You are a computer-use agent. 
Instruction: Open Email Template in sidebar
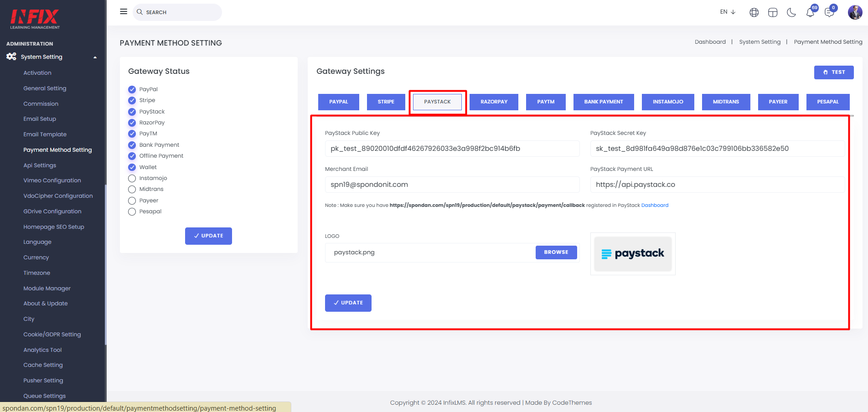coord(45,134)
